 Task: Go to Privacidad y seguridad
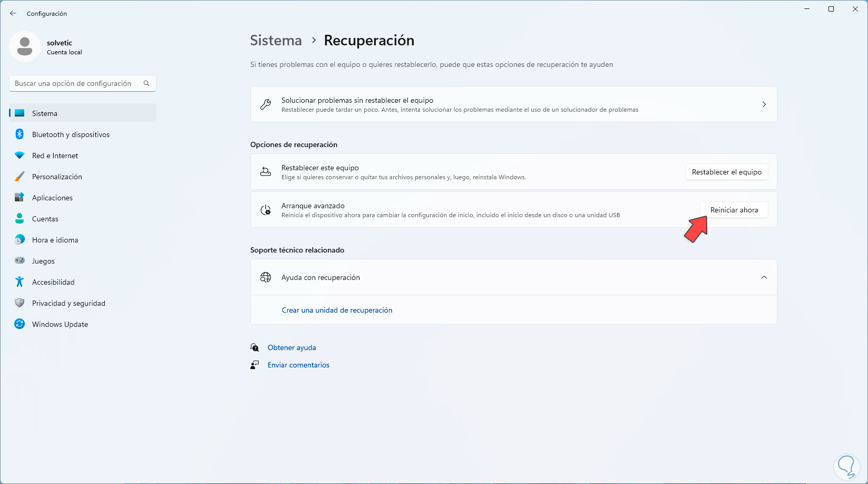tap(83, 303)
